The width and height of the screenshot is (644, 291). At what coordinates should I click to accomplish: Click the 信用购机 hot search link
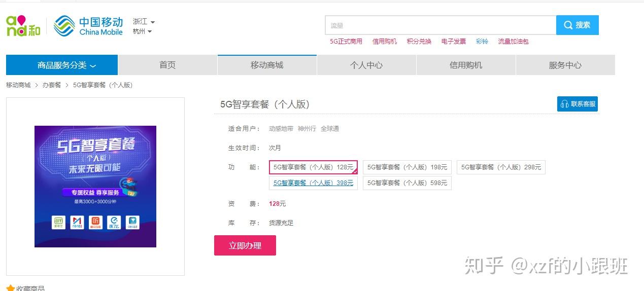coord(385,42)
